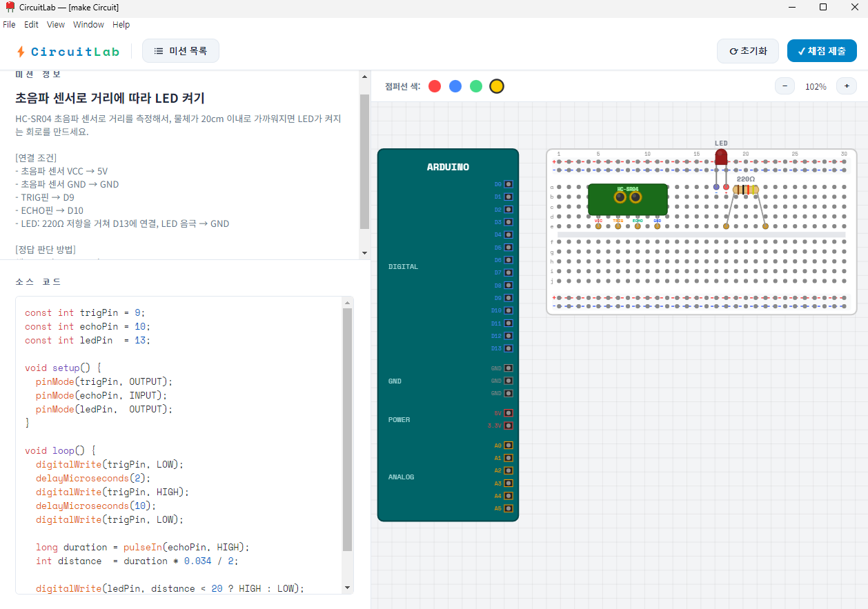Click the 'void setup() {' code line
Viewport: 868px width, 609px height.
pyautogui.click(x=63, y=368)
